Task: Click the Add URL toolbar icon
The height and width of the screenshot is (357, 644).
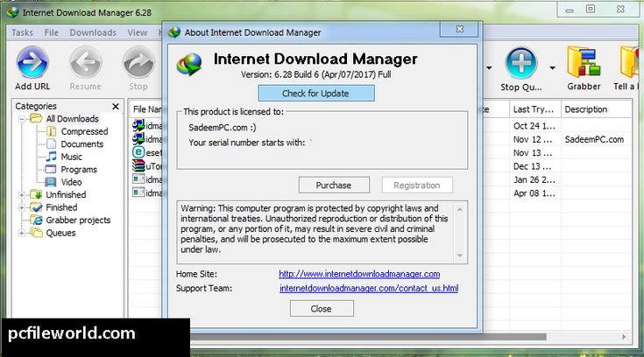Action: [32, 62]
